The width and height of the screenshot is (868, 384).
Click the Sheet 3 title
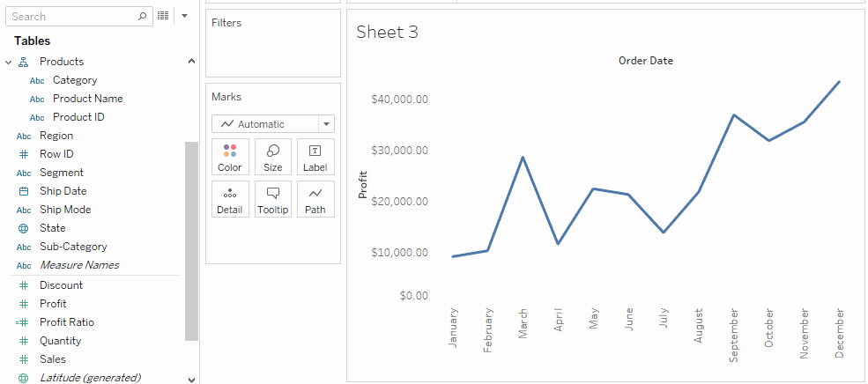click(387, 33)
